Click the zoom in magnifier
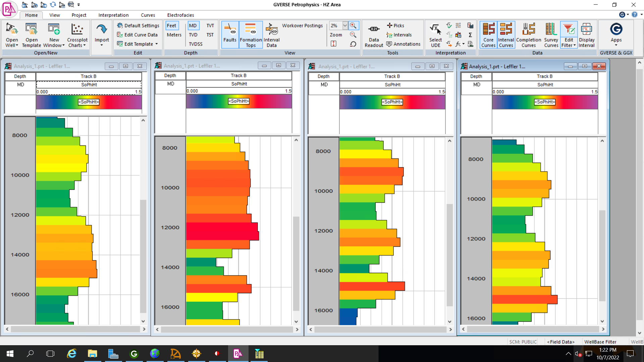This screenshot has height=362, width=644. [x=353, y=25]
